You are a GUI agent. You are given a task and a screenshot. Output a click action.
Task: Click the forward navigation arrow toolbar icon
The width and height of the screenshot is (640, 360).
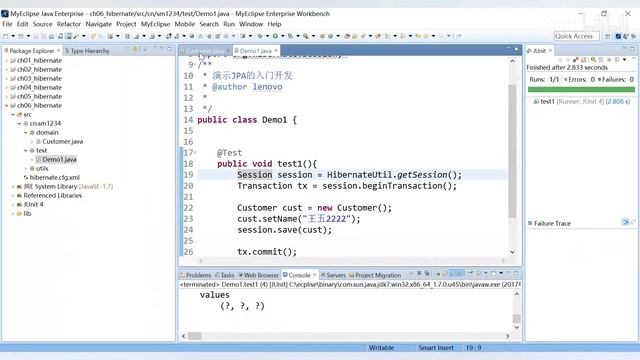coord(441,36)
